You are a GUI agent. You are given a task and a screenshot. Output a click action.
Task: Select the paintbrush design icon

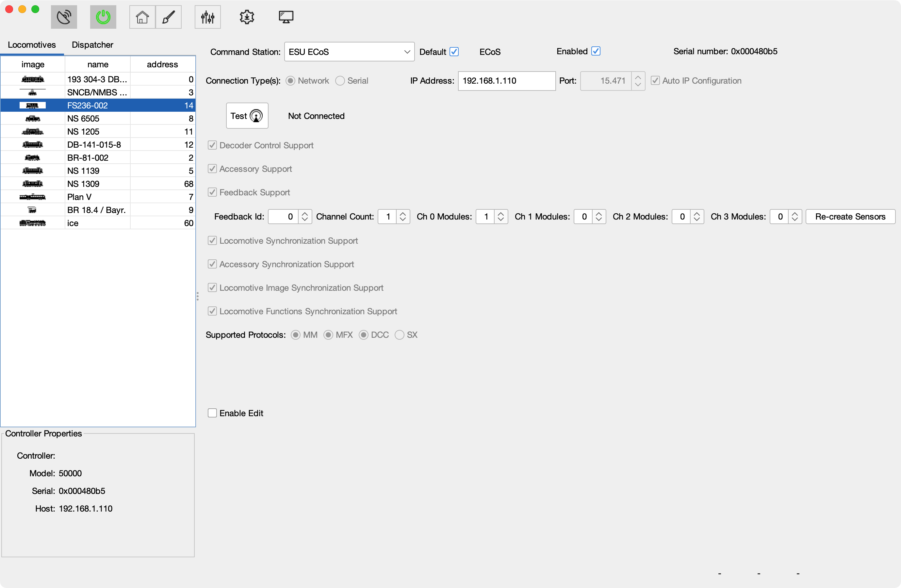(x=169, y=17)
